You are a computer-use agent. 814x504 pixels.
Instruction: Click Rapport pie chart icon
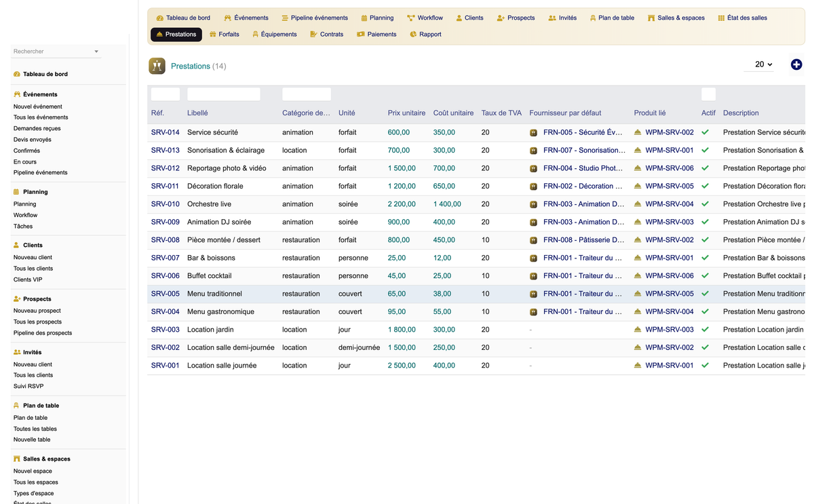coord(413,34)
